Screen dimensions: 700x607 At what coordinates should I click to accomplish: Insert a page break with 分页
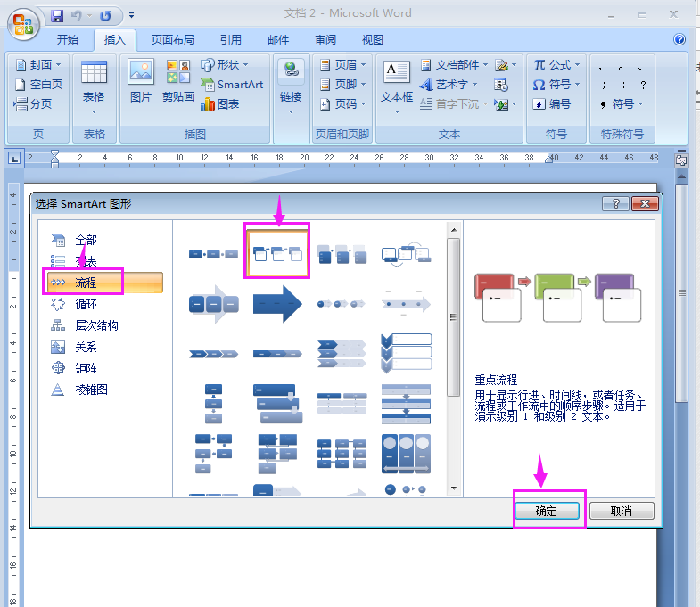[33, 104]
